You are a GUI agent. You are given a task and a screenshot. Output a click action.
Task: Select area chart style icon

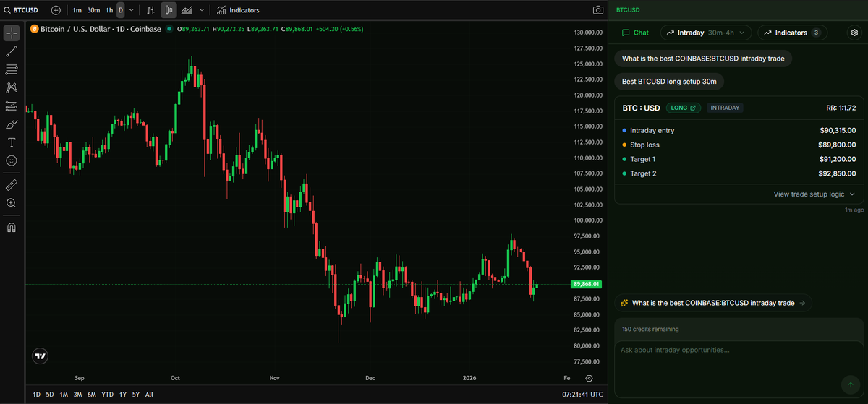coord(187,10)
